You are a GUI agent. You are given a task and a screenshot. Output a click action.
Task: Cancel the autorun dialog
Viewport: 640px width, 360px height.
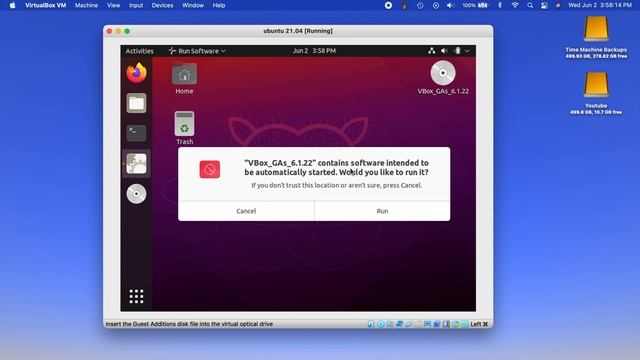point(246,211)
